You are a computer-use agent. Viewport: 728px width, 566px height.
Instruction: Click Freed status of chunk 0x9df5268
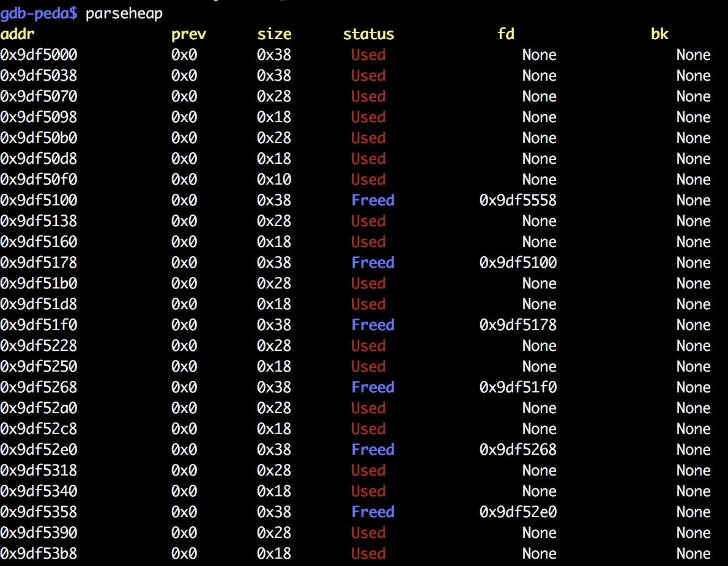tap(373, 387)
